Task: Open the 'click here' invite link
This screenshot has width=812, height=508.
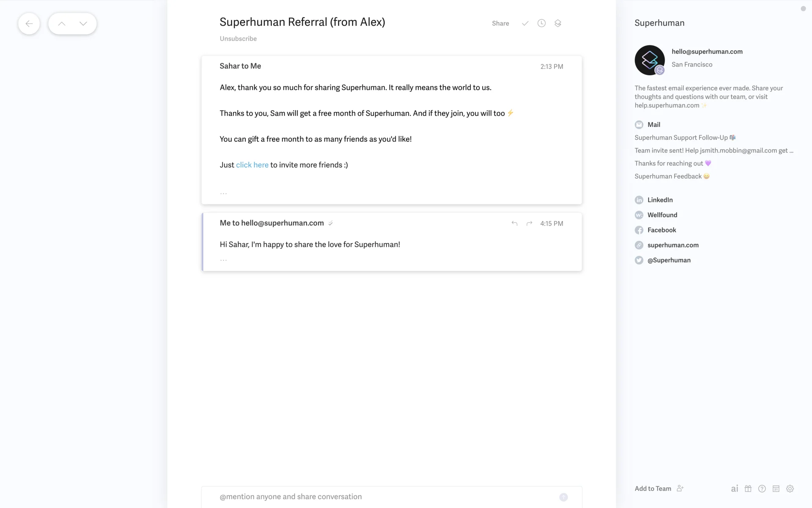Action: [x=252, y=165]
